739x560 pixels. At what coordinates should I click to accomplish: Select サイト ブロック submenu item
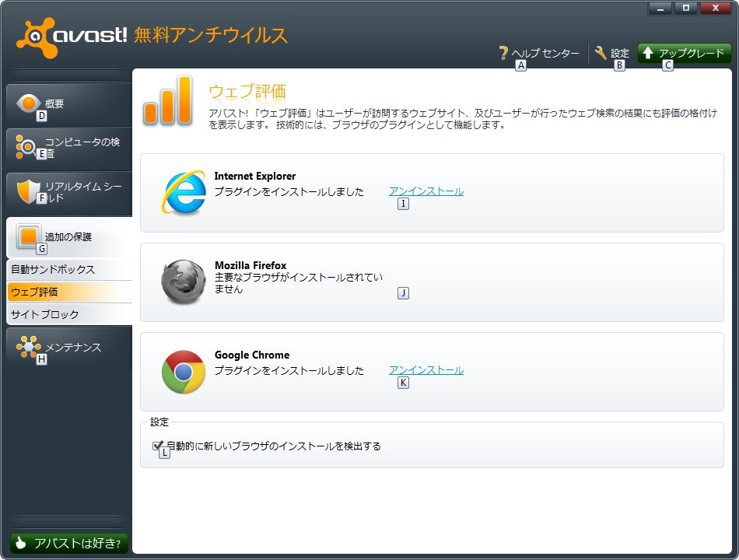[x=70, y=314]
